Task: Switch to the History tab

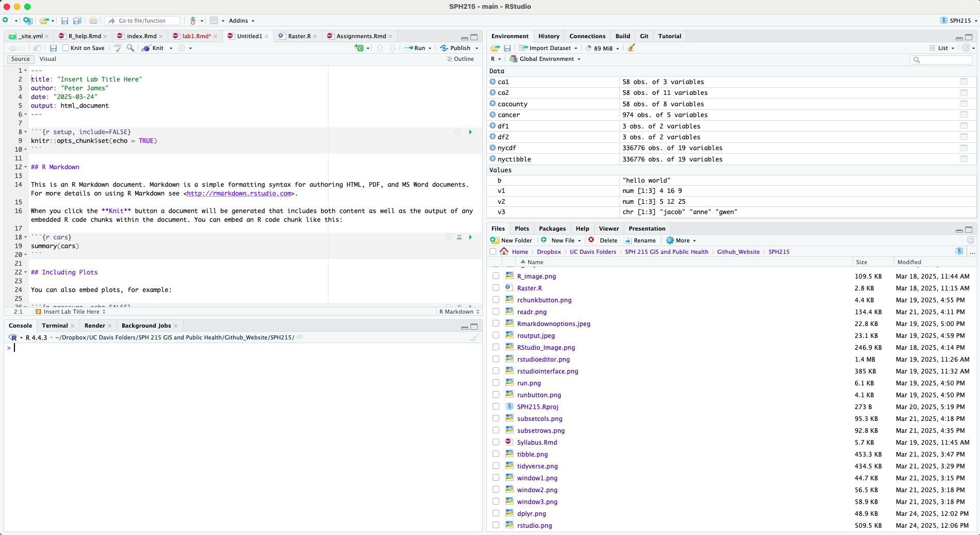Action: (x=548, y=36)
